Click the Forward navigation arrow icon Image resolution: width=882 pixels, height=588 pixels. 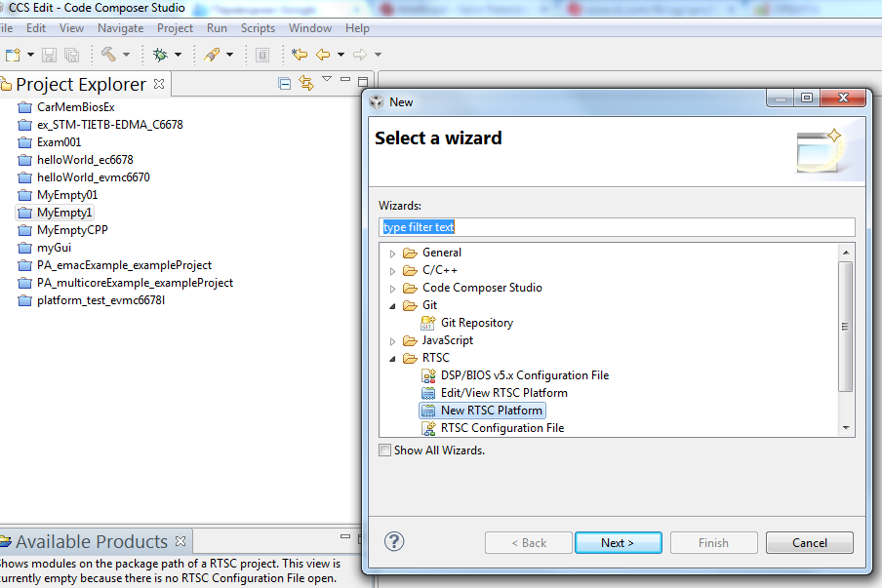[x=359, y=55]
